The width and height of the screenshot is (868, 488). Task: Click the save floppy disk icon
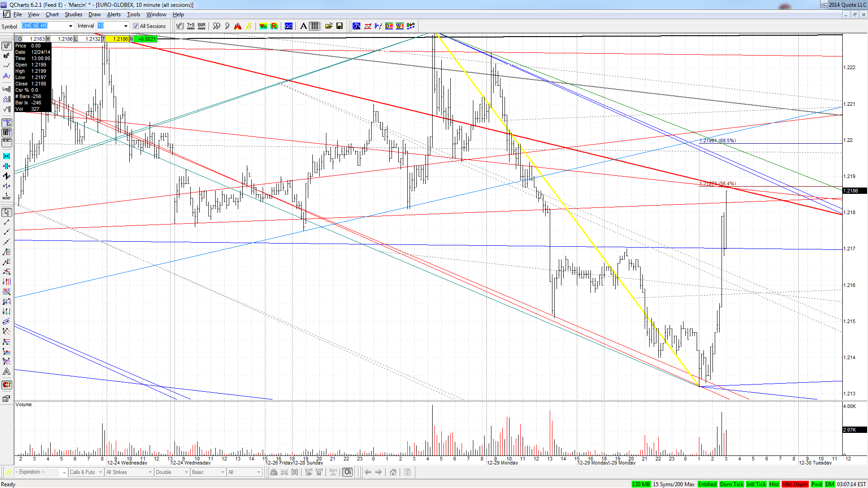340,26
